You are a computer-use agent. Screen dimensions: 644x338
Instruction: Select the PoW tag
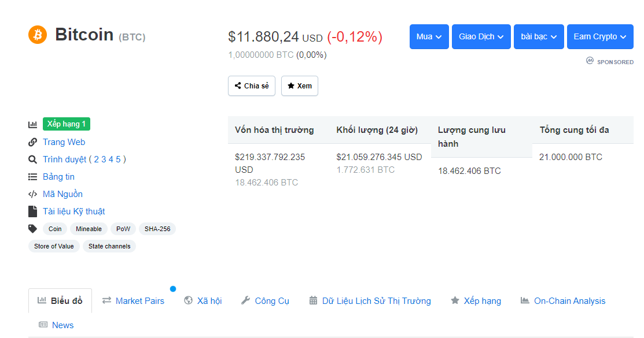[x=123, y=229]
